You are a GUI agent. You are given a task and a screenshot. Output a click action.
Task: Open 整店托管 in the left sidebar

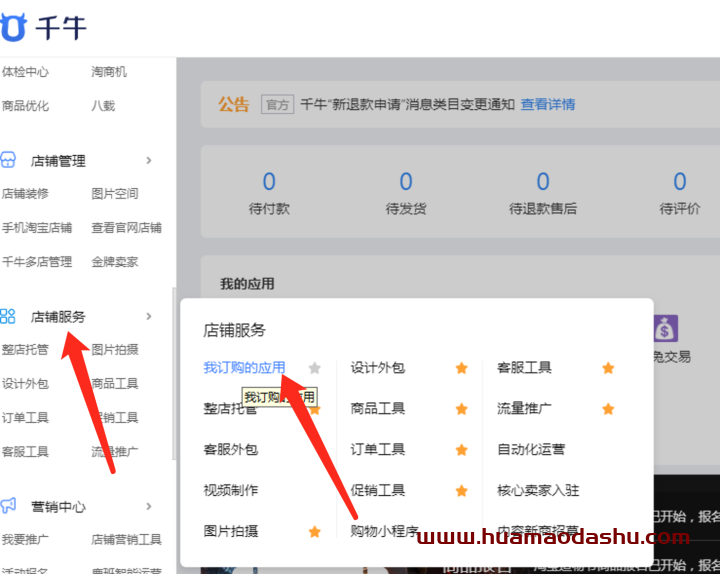point(25,349)
